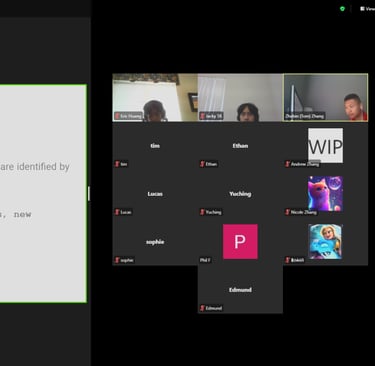375x366 pixels.
Task: Select Eric Huang's video feed
Action: 155,97
